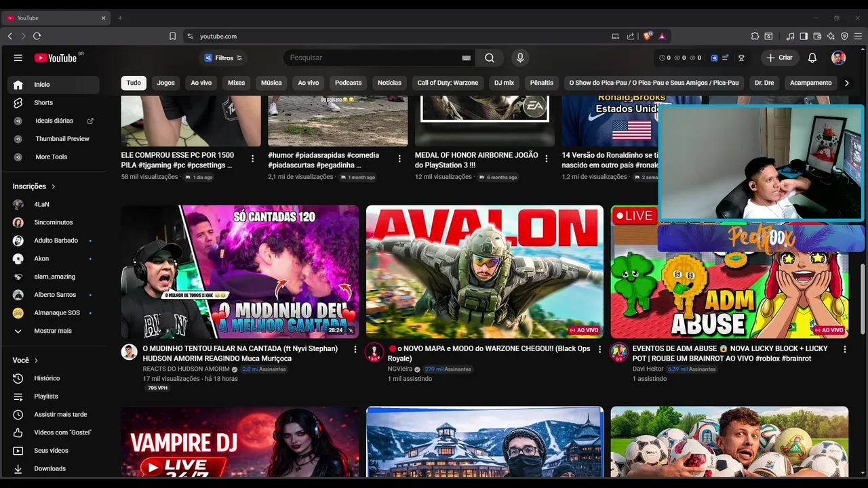
Task: Open the AVALON Warzone live thumbnail
Action: click(x=485, y=272)
